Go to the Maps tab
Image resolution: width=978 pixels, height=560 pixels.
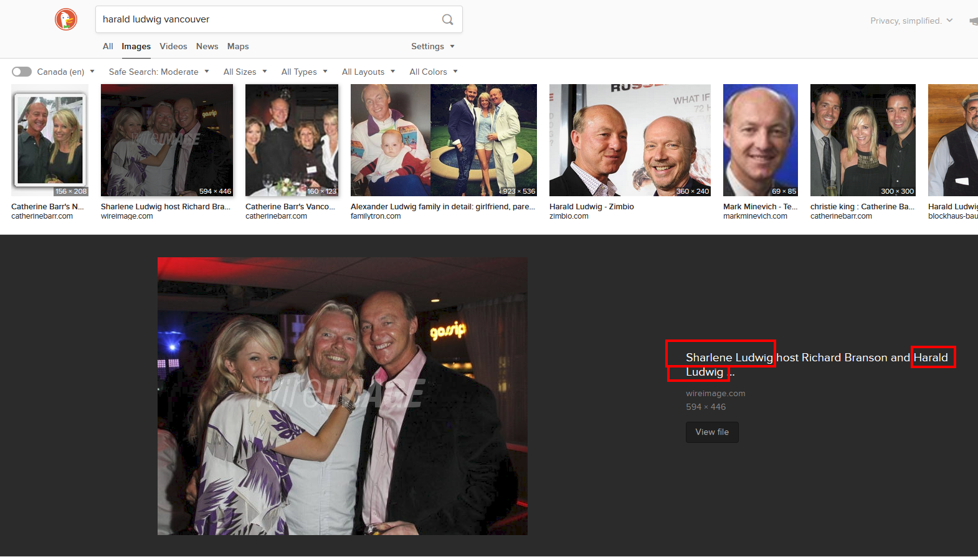point(238,46)
